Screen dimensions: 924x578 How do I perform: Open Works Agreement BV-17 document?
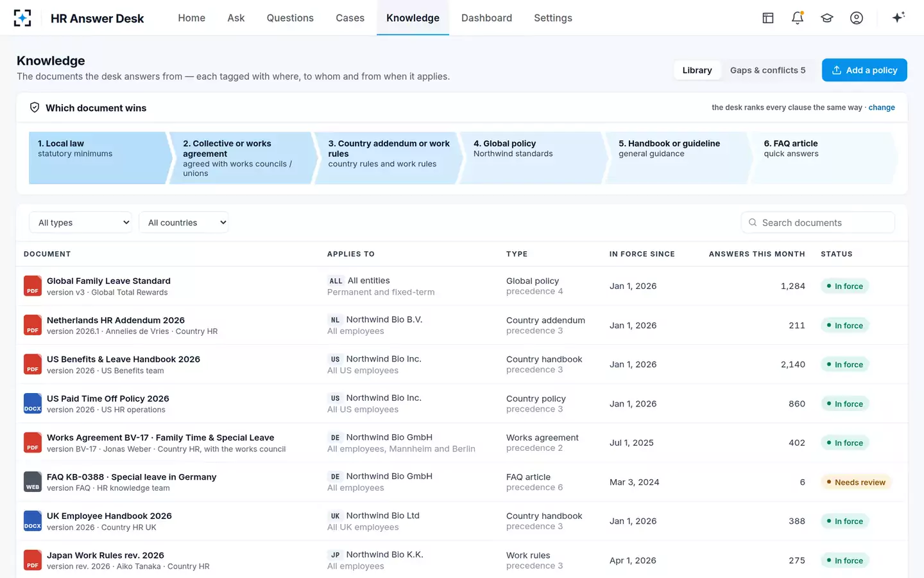point(160,437)
